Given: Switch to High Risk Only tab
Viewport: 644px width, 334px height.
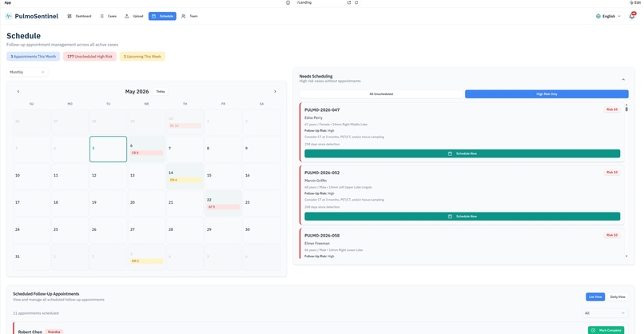Looking at the screenshot, I should click(547, 94).
